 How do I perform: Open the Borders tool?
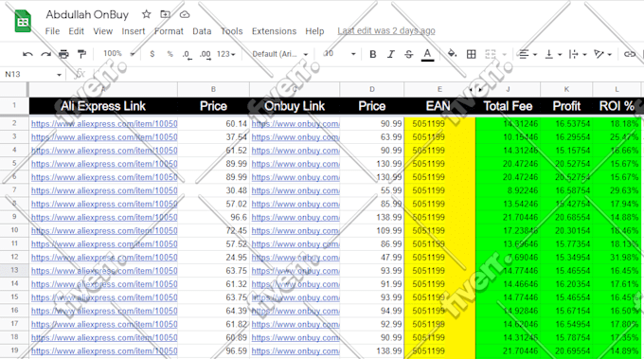(x=471, y=54)
